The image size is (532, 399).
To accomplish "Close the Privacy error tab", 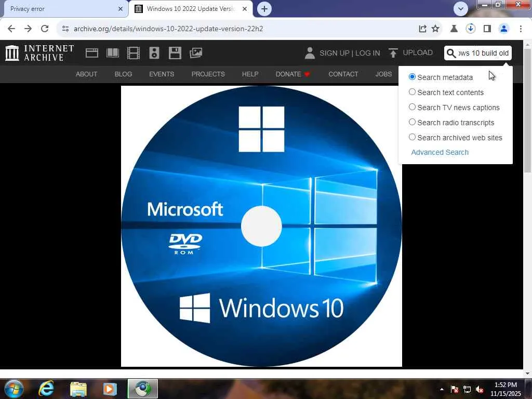I will tap(121, 9).
